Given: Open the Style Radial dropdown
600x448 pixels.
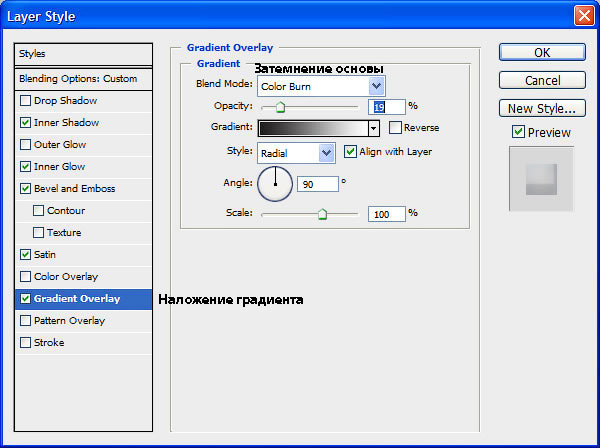Looking at the screenshot, I should tap(297, 153).
